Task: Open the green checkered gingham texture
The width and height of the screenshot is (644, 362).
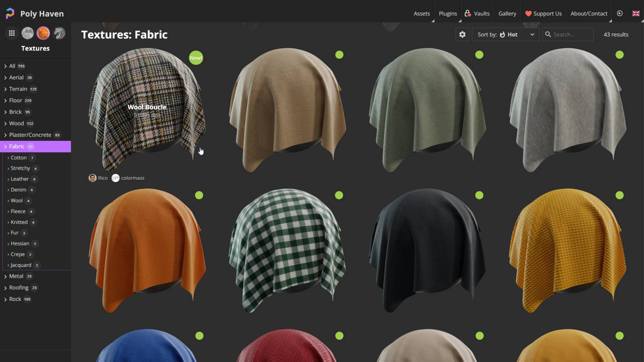Action: 287,251
